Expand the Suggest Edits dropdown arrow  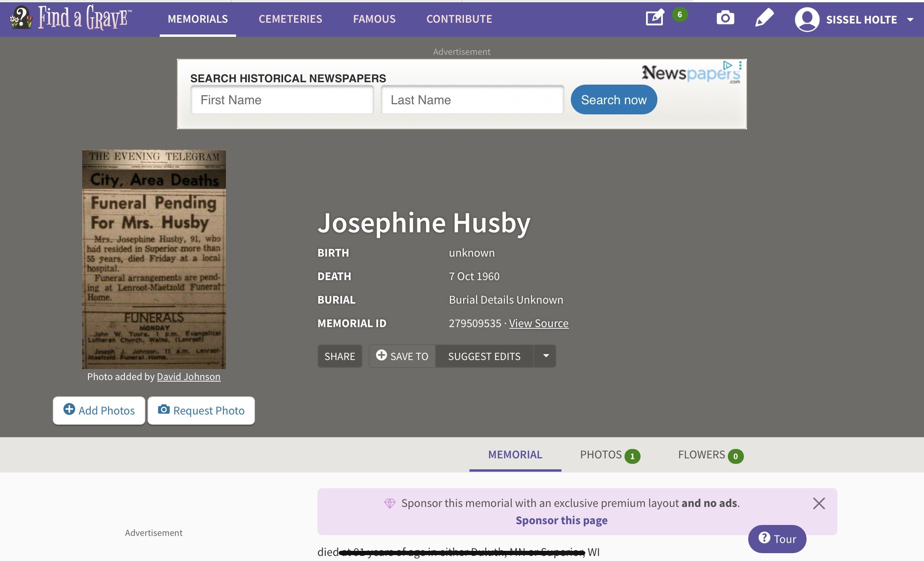coord(545,356)
